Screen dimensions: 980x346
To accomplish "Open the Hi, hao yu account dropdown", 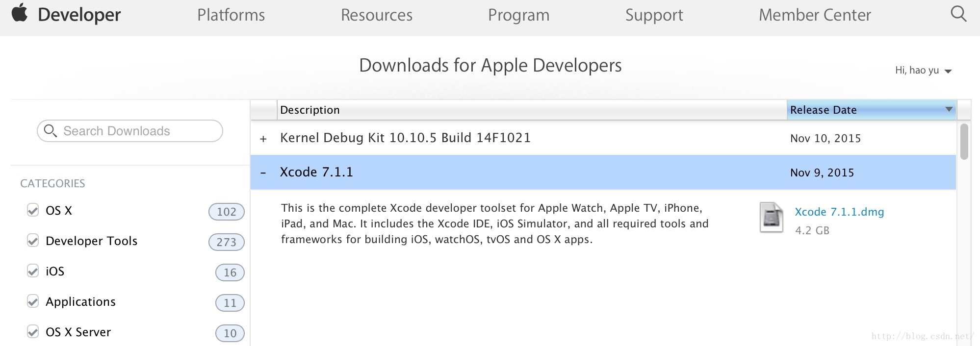I will (923, 70).
